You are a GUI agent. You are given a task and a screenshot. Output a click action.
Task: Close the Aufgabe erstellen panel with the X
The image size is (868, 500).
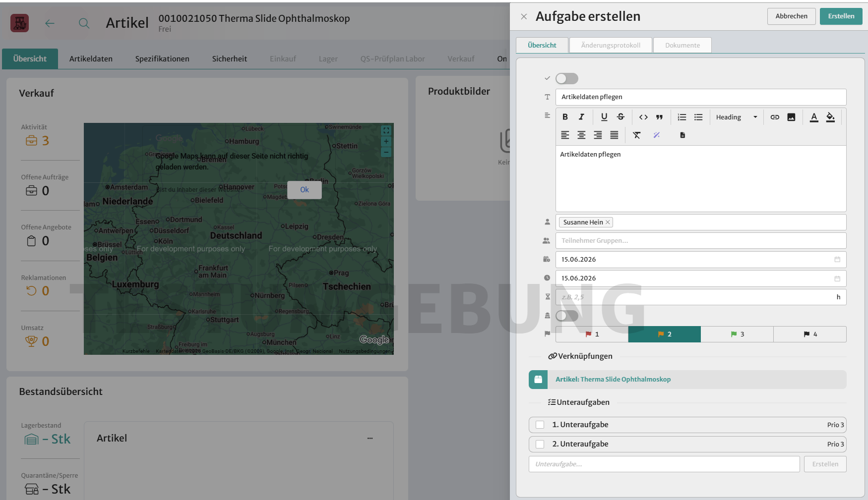524,16
